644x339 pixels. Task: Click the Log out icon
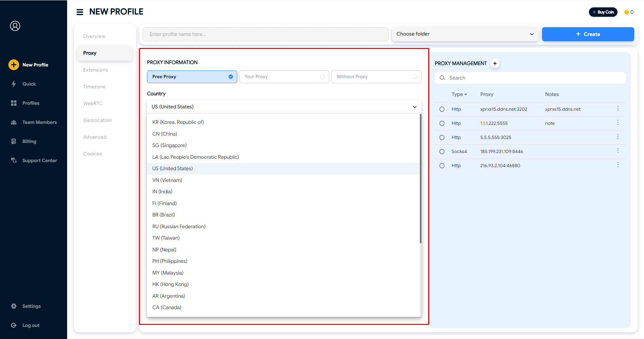coord(14,325)
